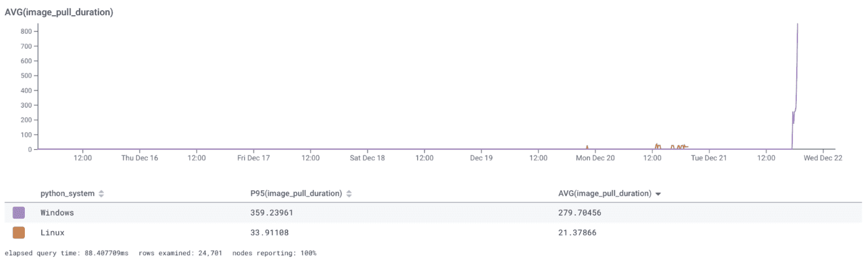Click the P95(image_pull_duration) sort arrows icon
Viewport: 868px width, 265px height.
click(349, 194)
